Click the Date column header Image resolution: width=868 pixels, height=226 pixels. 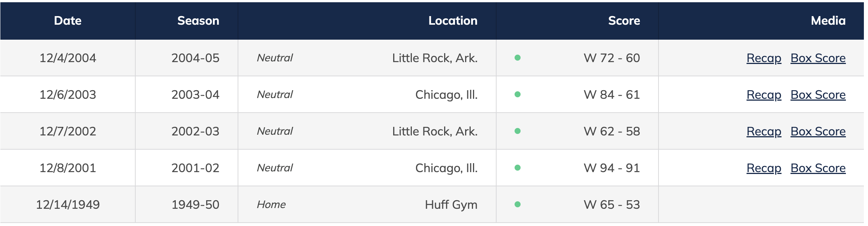point(67,21)
